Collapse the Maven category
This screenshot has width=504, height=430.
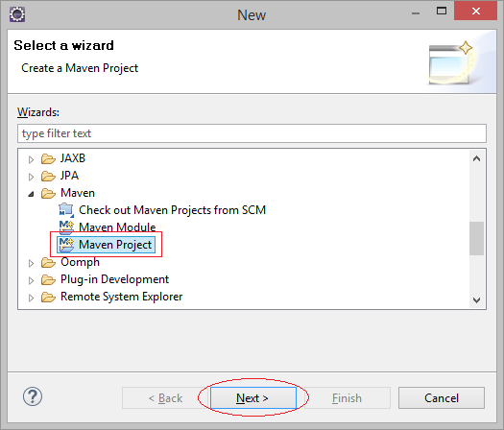tap(31, 194)
